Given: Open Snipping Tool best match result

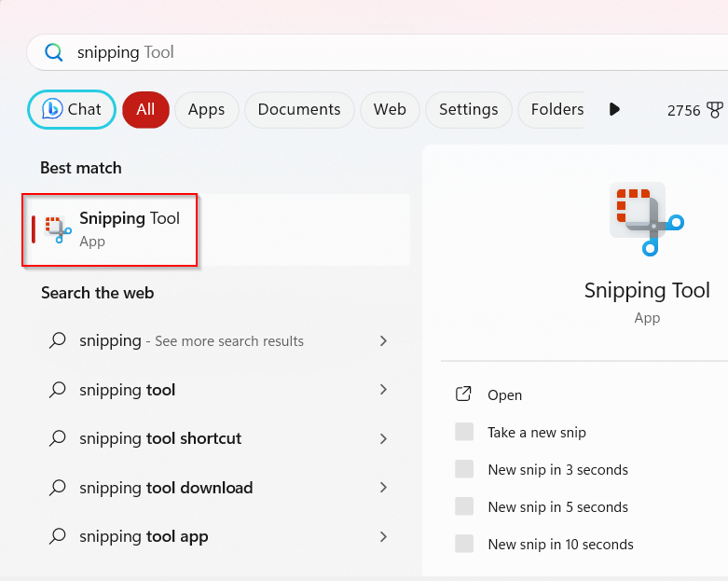Looking at the screenshot, I should click(x=216, y=230).
